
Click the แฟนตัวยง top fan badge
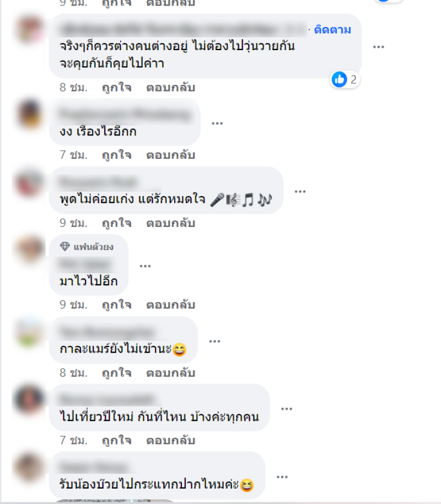click(x=87, y=247)
